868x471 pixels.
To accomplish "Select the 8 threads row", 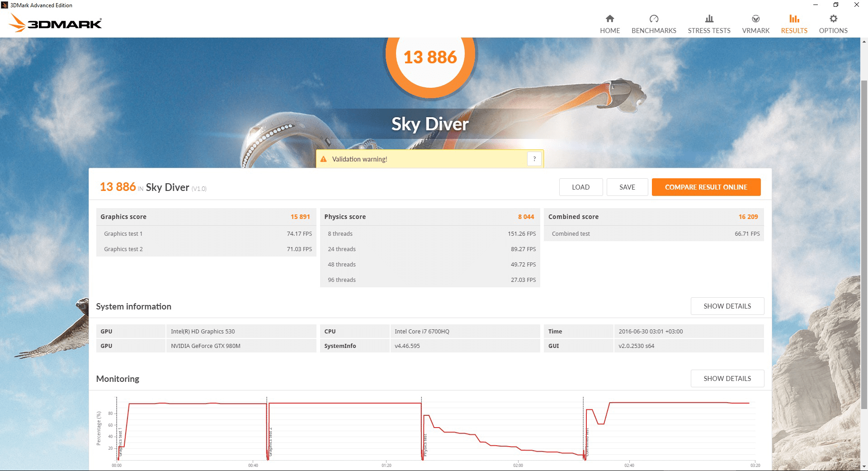I will (x=430, y=233).
